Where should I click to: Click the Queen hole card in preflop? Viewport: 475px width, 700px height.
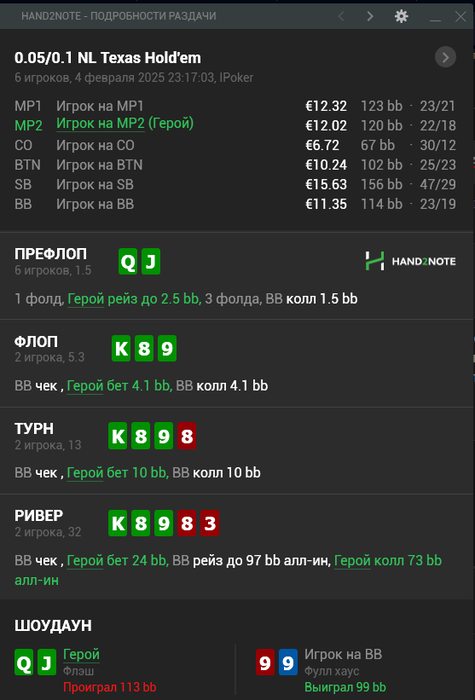pos(128,262)
